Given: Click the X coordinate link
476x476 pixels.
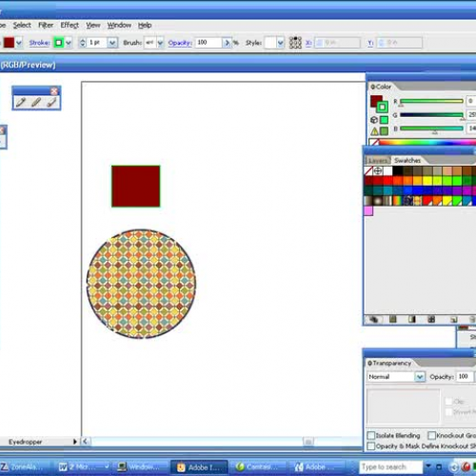Looking at the screenshot, I should tap(308, 43).
